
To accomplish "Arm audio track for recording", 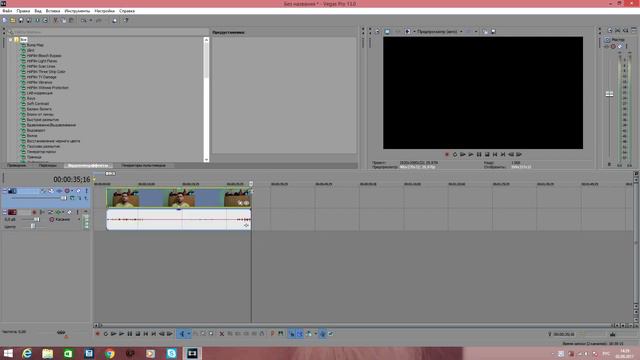I will (x=34, y=212).
